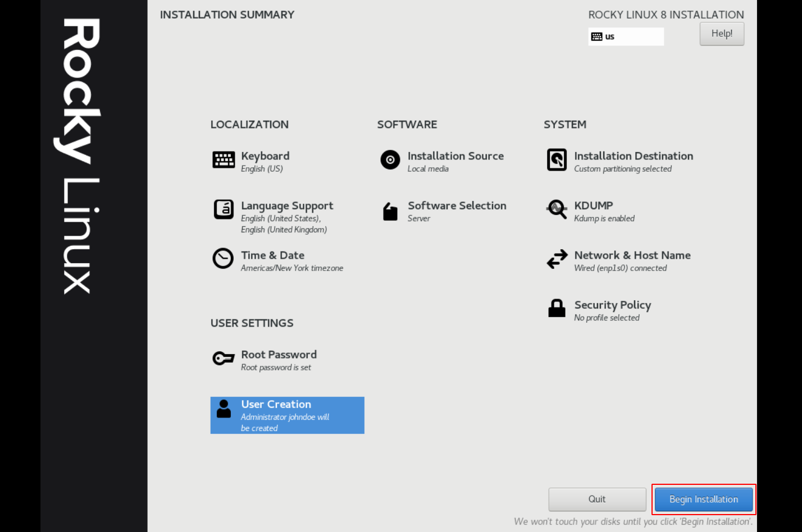802x532 pixels.
Task: Open the Network & Host Name label
Action: (632, 255)
